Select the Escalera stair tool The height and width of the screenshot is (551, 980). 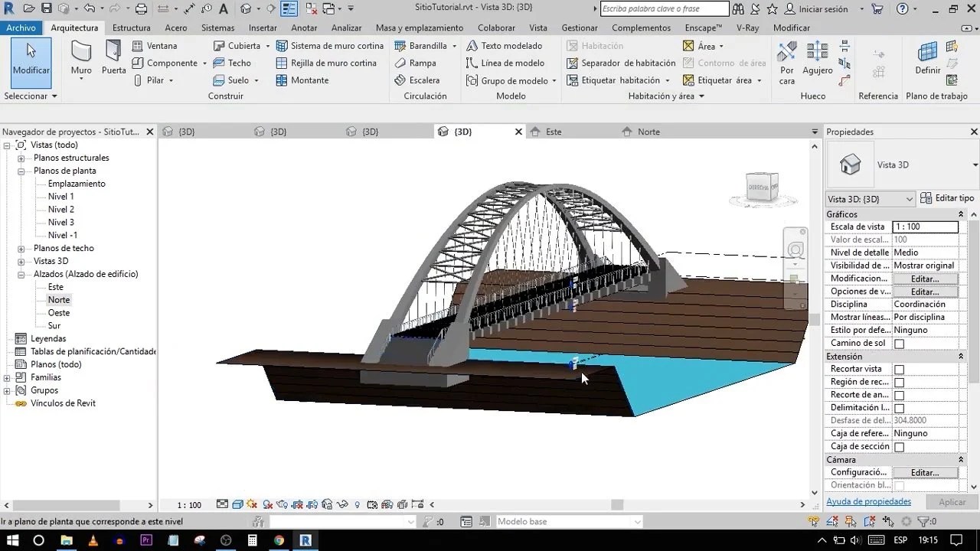tap(417, 80)
